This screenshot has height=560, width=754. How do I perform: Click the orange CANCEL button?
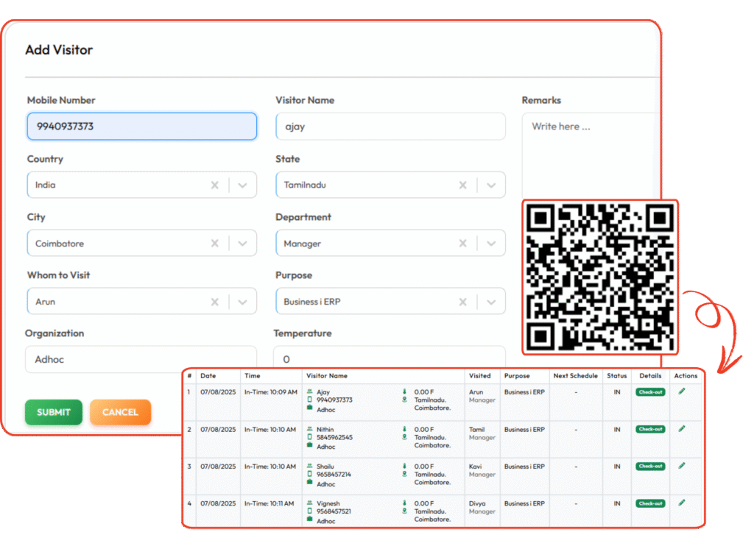pos(120,412)
